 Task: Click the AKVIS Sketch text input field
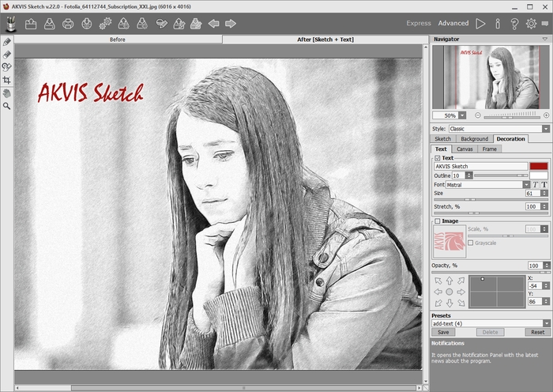coord(481,166)
